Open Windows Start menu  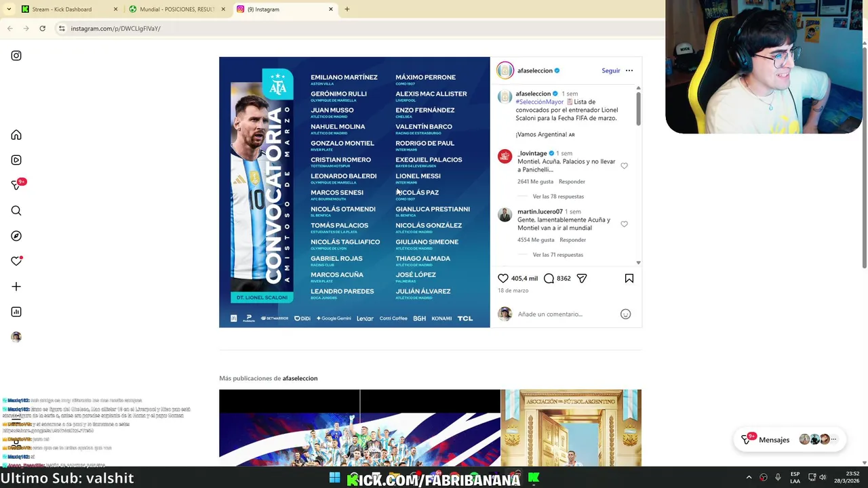click(334, 478)
